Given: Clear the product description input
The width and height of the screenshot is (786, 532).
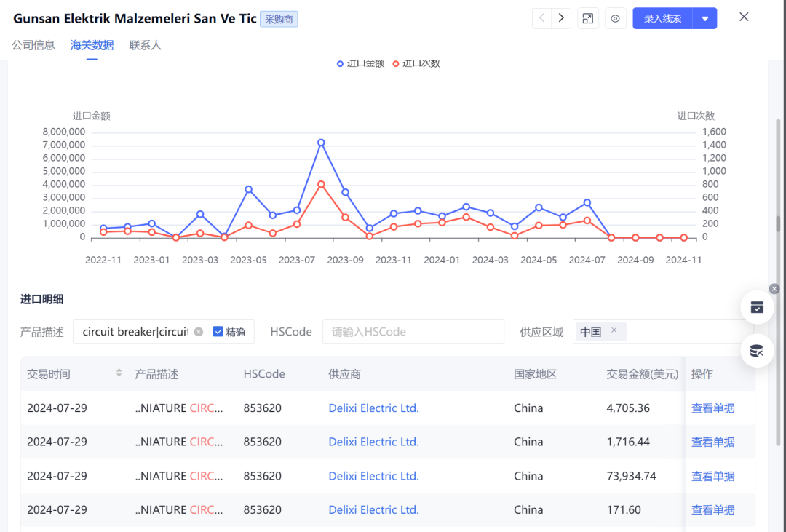Looking at the screenshot, I should point(199,332).
